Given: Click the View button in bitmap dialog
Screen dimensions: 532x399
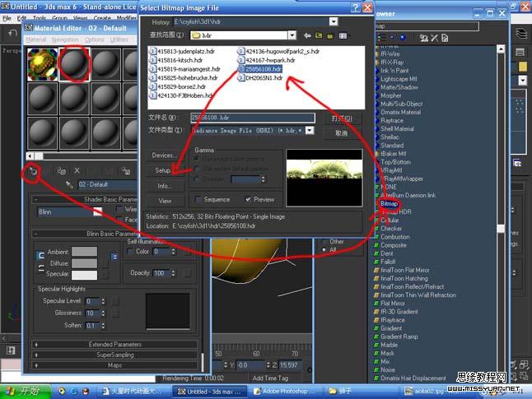Looking at the screenshot, I should pyautogui.click(x=165, y=201).
